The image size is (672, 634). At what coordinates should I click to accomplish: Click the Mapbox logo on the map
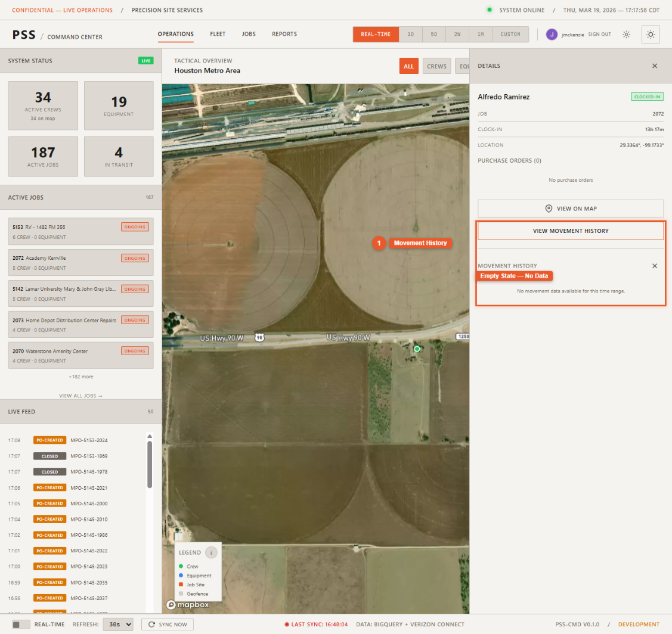188,604
